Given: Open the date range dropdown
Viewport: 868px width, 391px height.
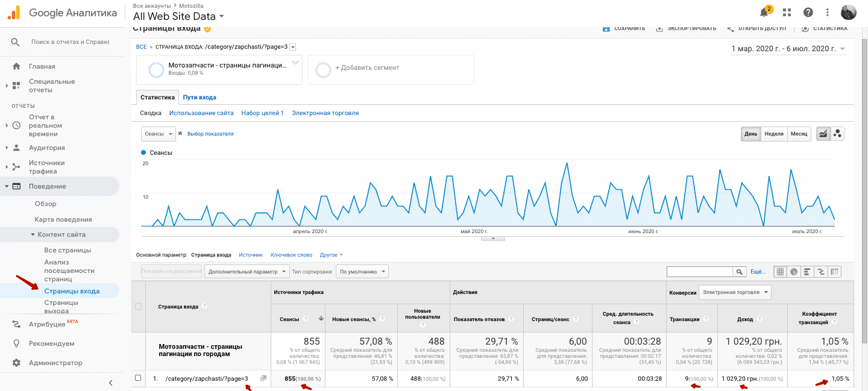Looking at the screenshot, I should 788,49.
